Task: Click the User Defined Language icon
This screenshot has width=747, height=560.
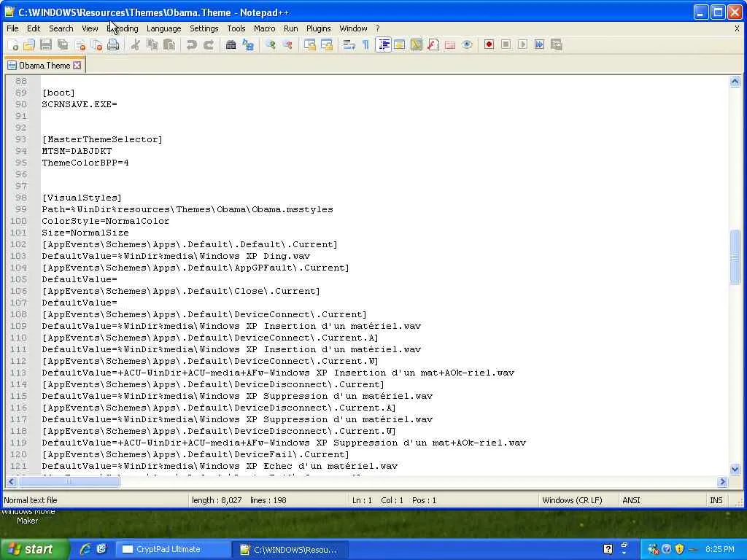Action: (400, 44)
